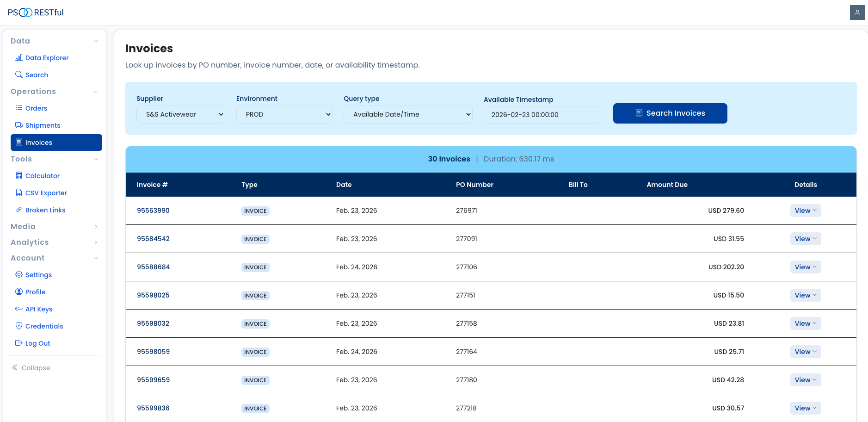
Task: Open the Supplier dropdown
Action: click(x=180, y=114)
